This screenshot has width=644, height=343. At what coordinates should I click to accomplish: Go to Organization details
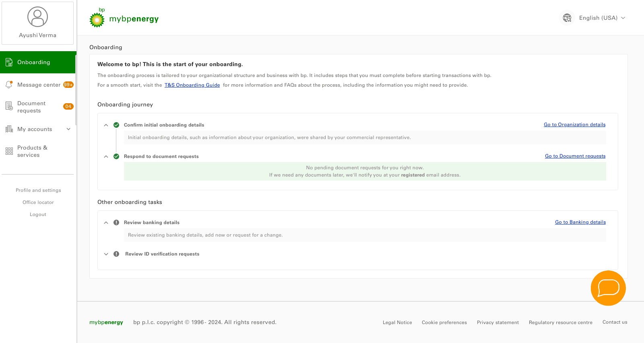pos(574,125)
